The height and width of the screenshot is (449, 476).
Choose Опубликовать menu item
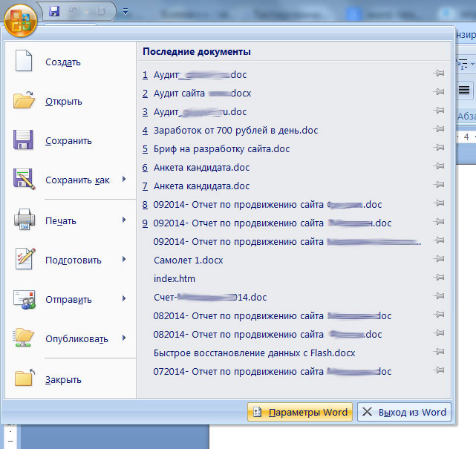point(71,338)
